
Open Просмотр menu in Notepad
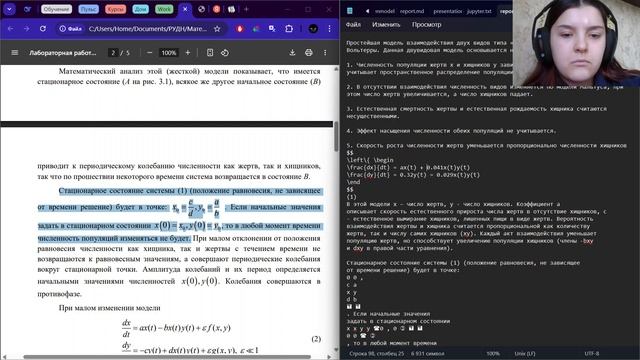[x=427, y=24]
